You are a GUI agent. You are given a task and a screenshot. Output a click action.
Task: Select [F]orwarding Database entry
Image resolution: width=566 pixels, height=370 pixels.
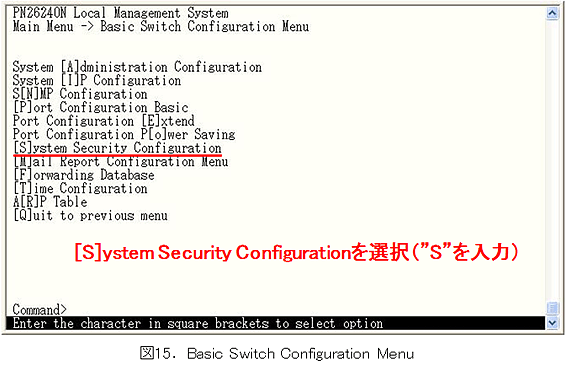point(83,175)
